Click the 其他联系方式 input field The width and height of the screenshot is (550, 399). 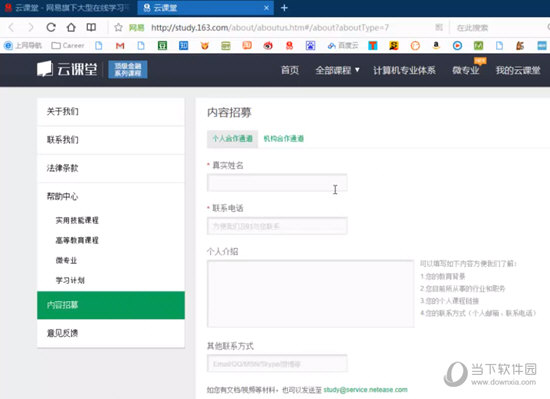point(277,364)
